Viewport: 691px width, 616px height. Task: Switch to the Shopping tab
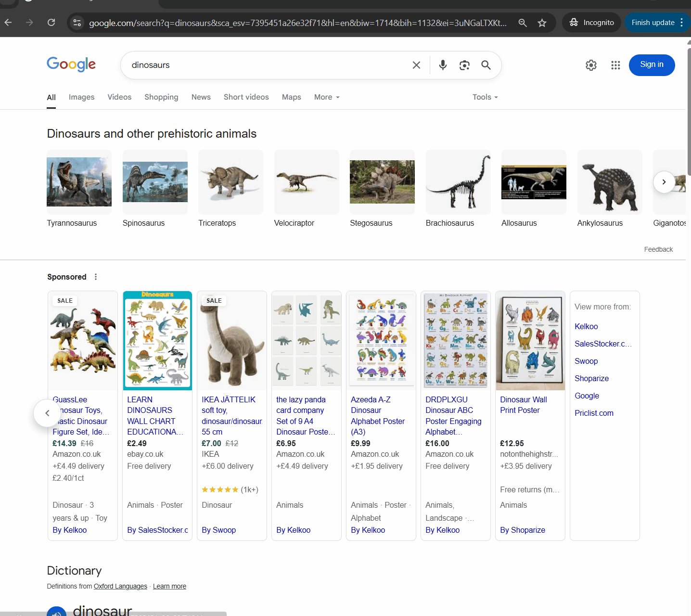pos(161,97)
